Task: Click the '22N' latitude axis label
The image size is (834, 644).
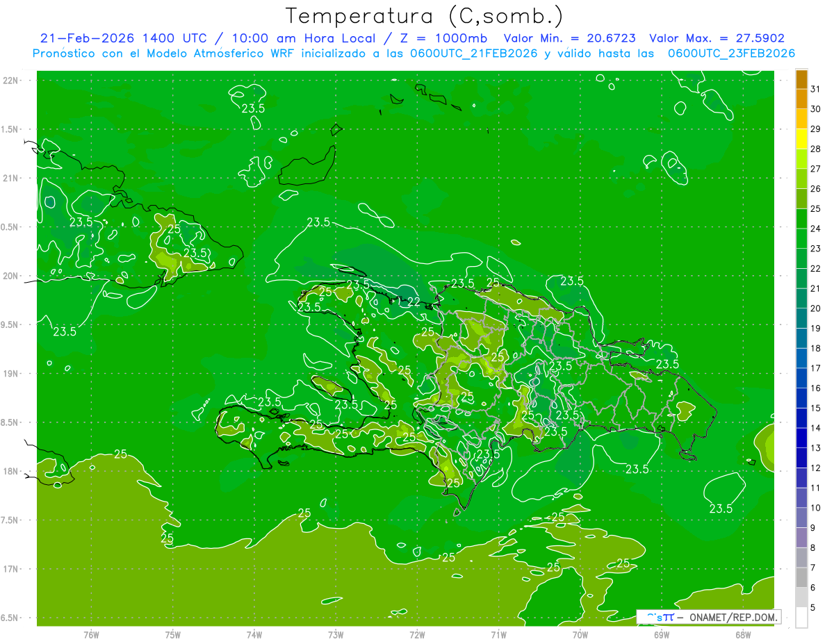Action: tap(11, 81)
